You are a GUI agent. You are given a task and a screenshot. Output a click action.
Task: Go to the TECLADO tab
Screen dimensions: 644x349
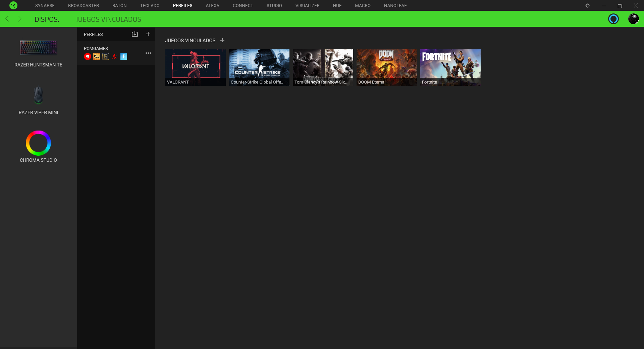coord(150,6)
